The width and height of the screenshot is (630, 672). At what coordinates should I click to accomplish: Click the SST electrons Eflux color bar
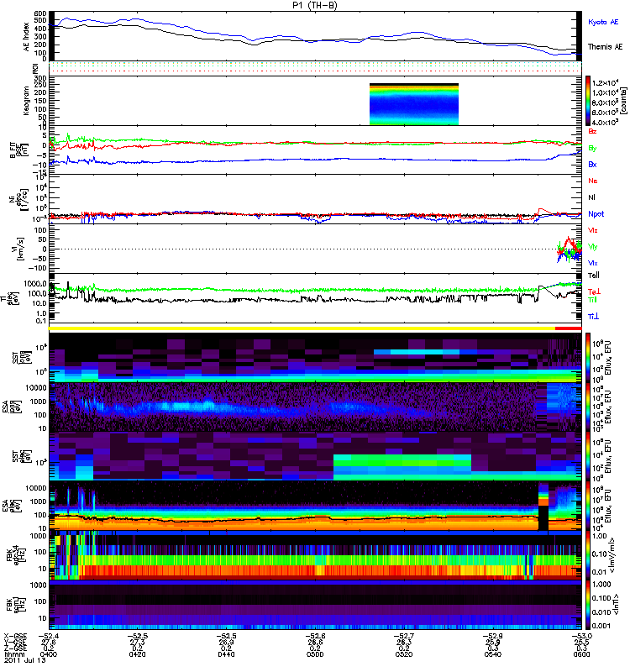[x=588, y=456]
